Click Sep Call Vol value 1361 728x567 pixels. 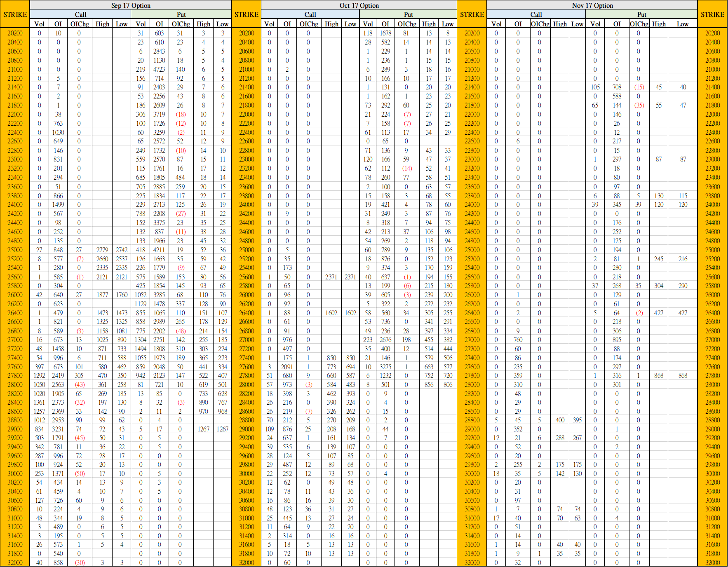coord(39,402)
